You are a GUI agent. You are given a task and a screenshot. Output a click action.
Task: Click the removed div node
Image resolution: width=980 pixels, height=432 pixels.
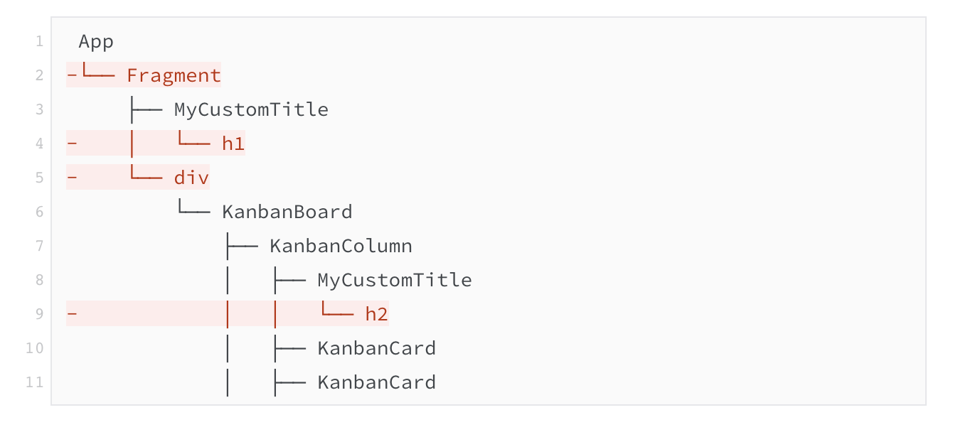point(191,178)
